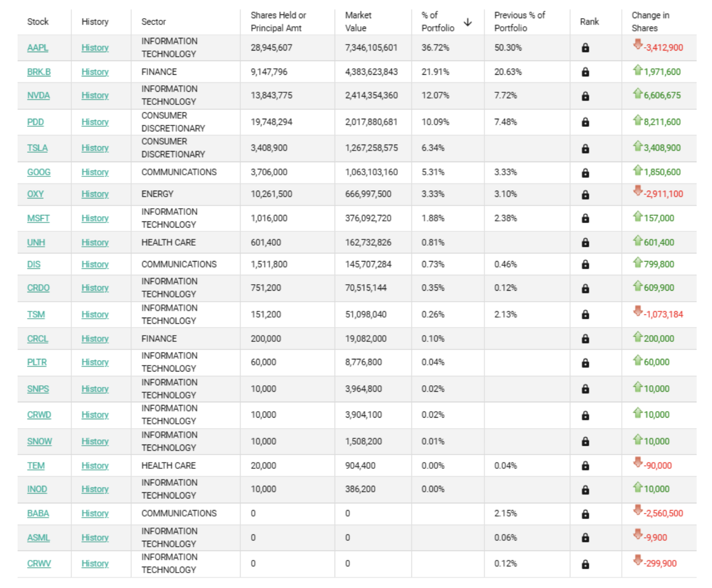Click Previous % of Portfolio header
The height and width of the screenshot is (588, 712).
(x=519, y=21)
